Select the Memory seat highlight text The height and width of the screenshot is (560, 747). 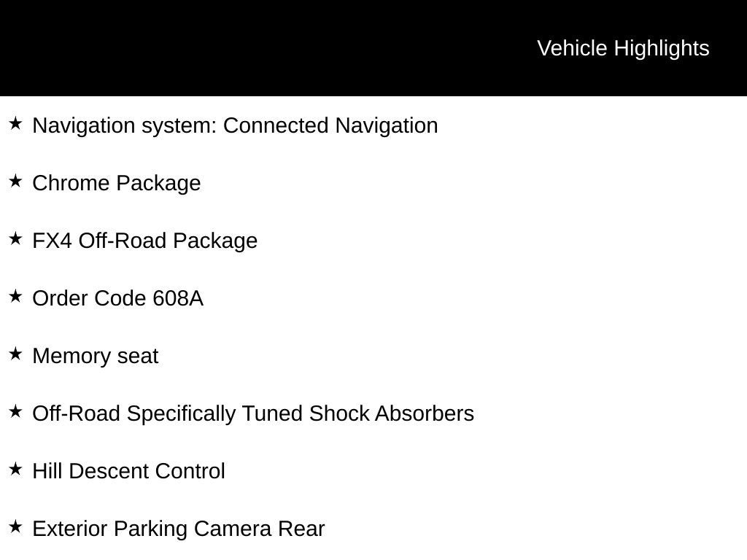click(x=96, y=356)
